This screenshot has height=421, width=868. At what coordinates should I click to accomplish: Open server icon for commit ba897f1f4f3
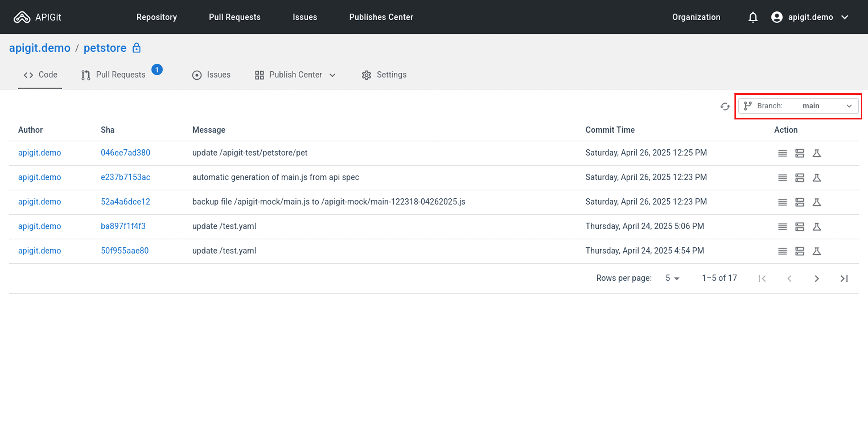(800, 227)
